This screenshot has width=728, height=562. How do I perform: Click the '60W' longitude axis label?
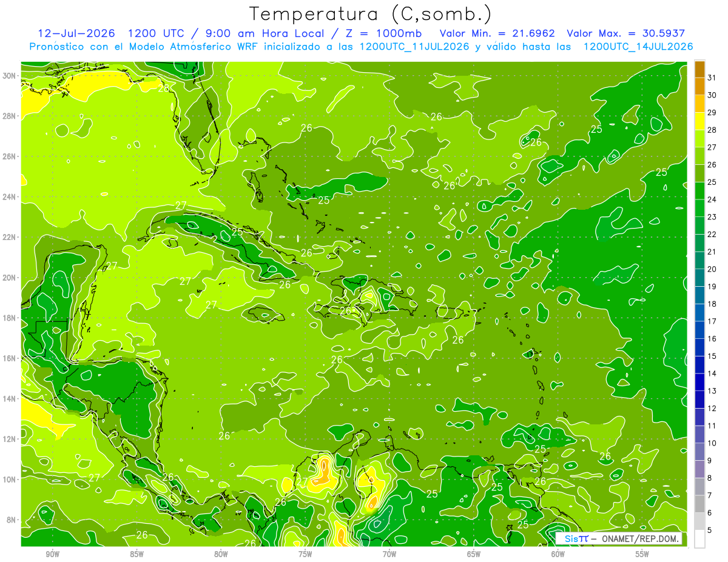[558, 554]
